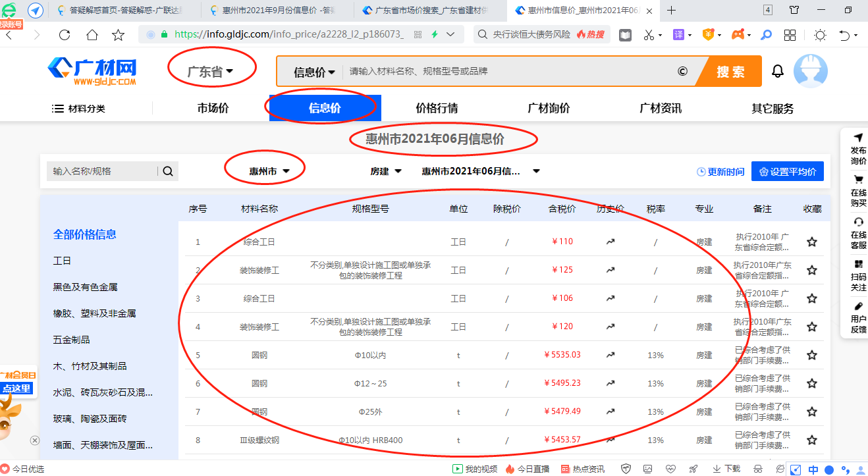Bookmark this page with the star icon
This screenshot has width=868, height=476.
(x=118, y=35)
